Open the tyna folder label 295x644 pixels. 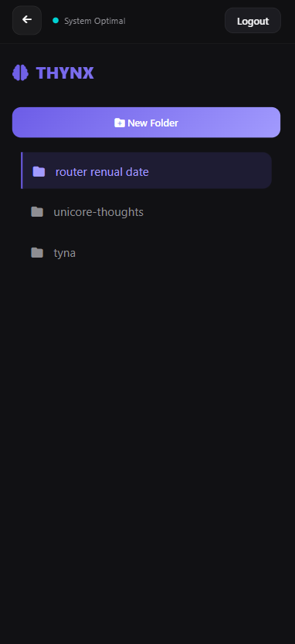pyautogui.click(x=65, y=253)
